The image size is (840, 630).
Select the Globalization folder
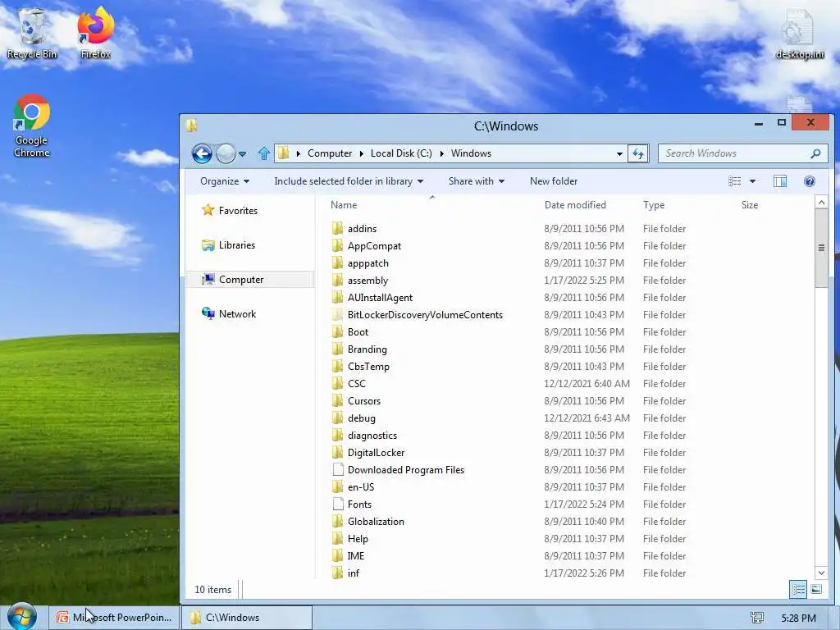[376, 521]
